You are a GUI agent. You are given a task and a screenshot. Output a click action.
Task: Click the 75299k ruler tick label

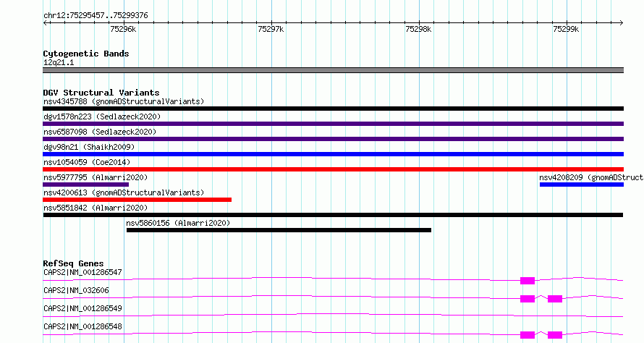pos(566,29)
